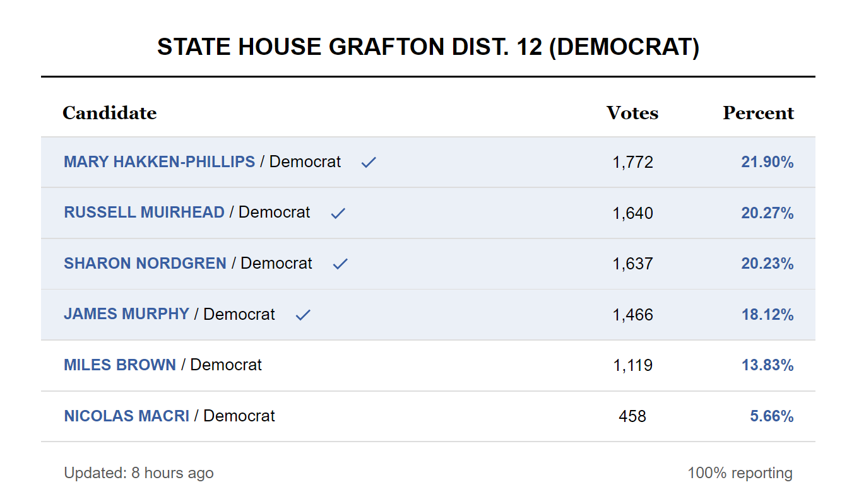The height and width of the screenshot is (504, 859).
Task: Click the James Murphy name link
Action: click(x=126, y=314)
